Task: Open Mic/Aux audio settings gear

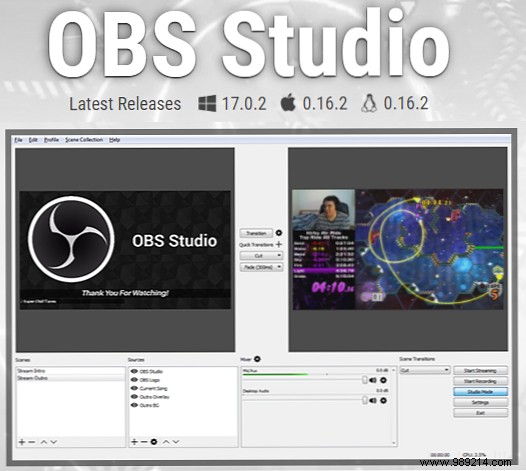Action: (383, 380)
